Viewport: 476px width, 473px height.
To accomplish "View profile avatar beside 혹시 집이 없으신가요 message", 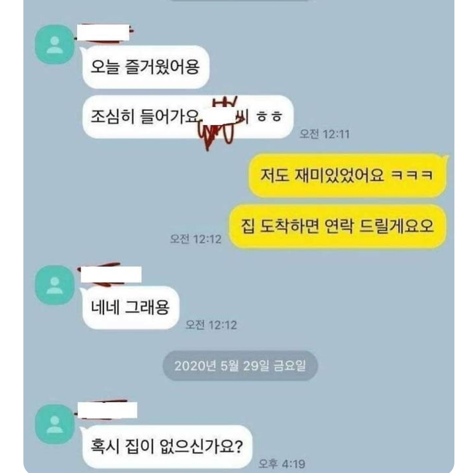I will point(55,424).
